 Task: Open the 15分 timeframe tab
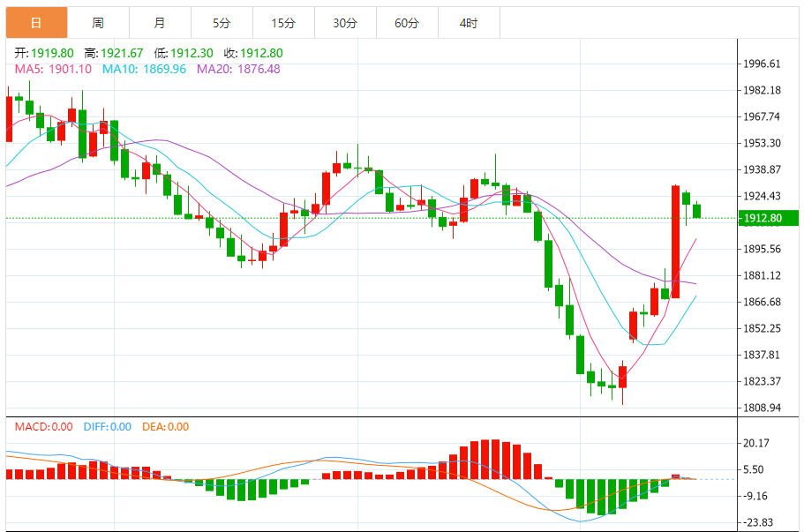(x=283, y=23)
